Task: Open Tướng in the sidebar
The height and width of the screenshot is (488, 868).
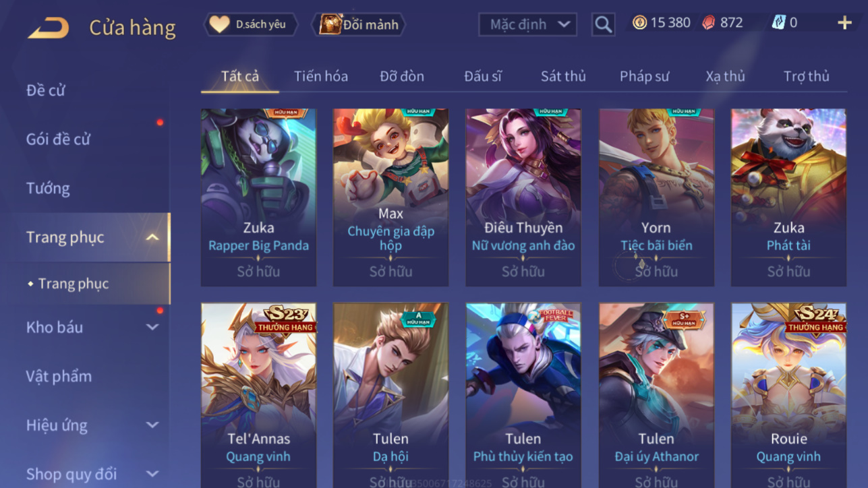Action: [48, 188]
